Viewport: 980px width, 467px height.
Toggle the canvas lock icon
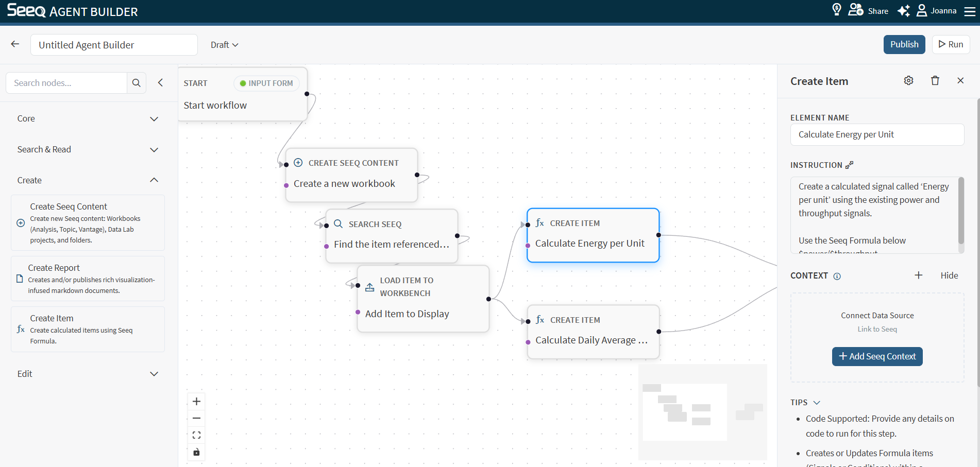pos(196,452)
